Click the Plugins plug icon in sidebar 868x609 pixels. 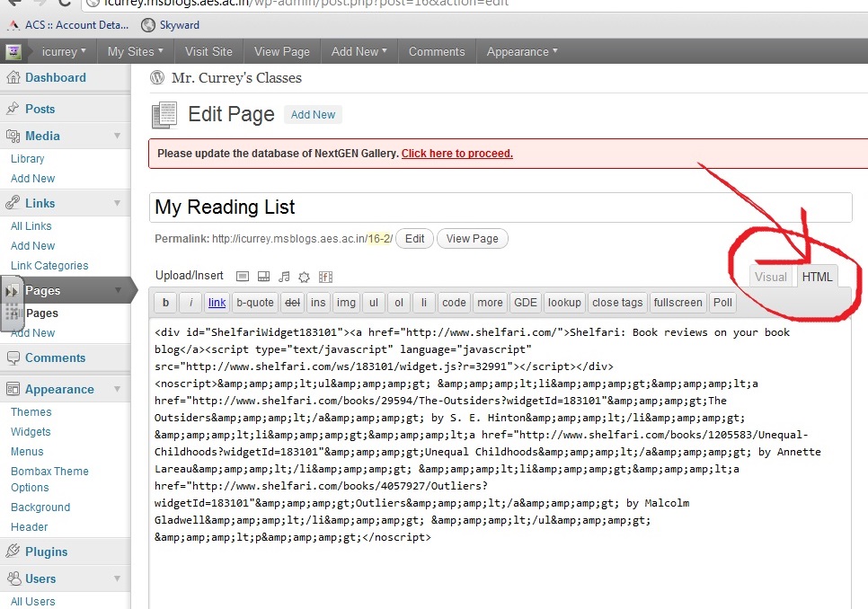tap(13, 551)
